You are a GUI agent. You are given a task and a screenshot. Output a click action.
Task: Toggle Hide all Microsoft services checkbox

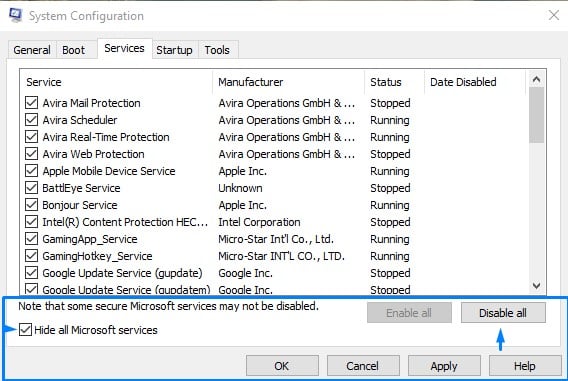click(25, 330)
